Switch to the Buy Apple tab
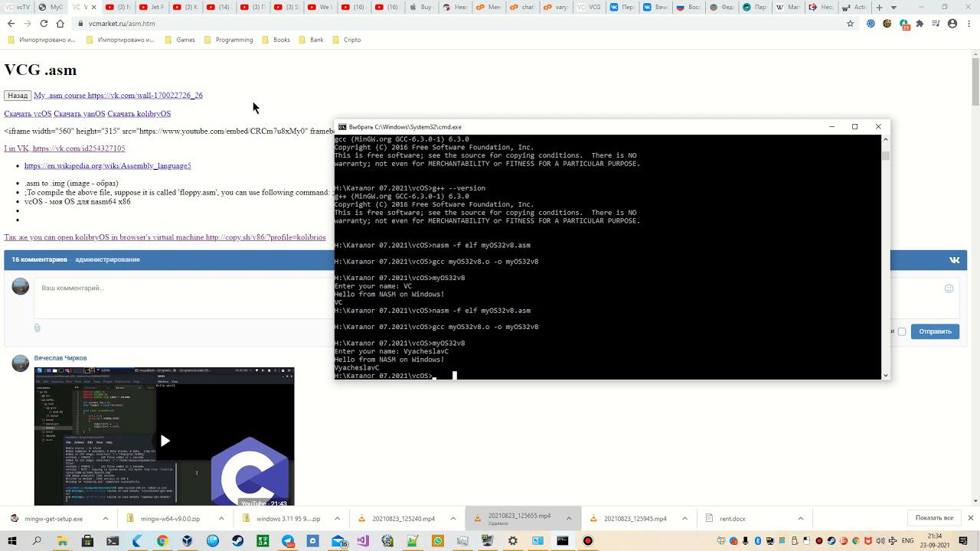 421,7
